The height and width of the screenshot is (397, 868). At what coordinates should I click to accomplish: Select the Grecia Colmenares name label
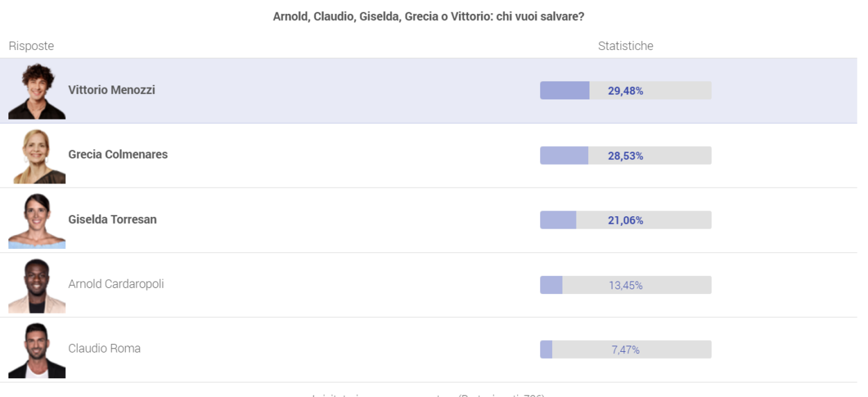coord(118,154)
